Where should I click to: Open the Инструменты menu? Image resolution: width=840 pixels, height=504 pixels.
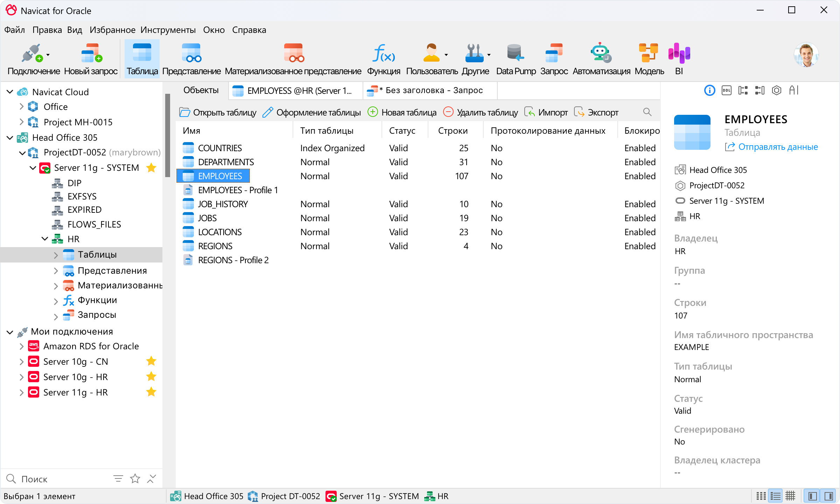pyautogui.click(x=168, y=30)
